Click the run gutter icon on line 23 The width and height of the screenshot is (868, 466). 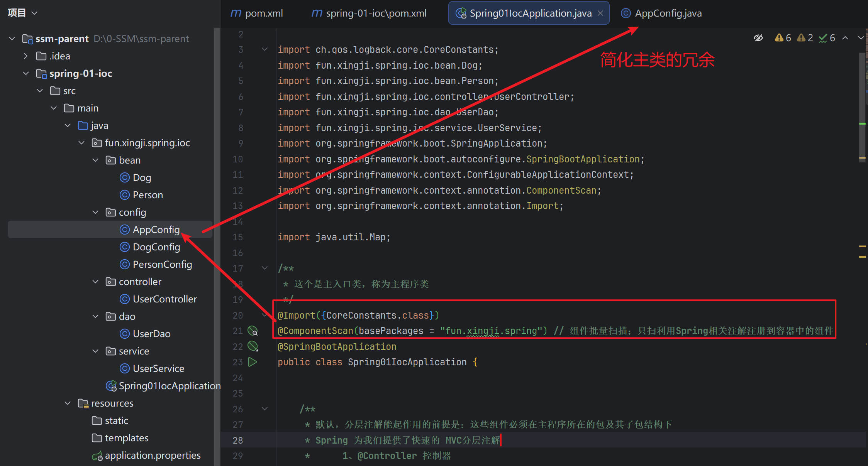point(253,362)
